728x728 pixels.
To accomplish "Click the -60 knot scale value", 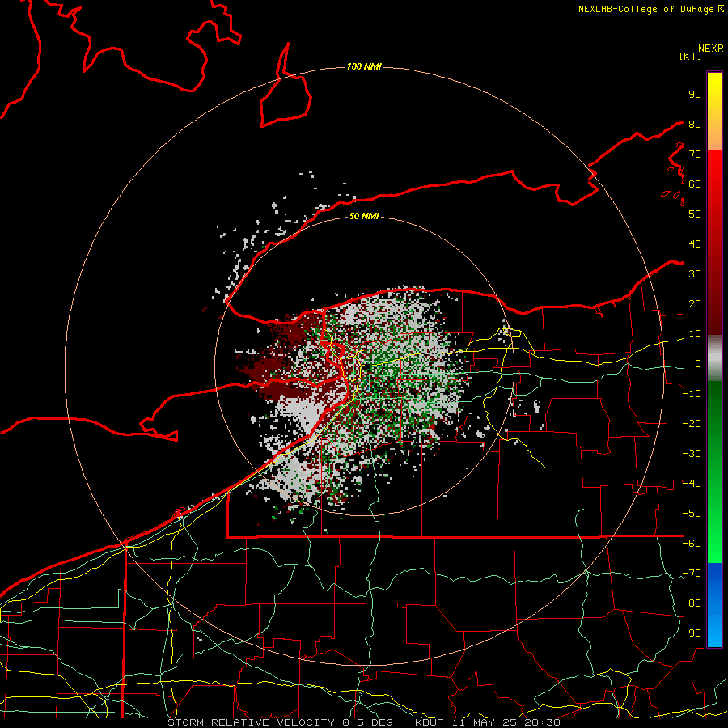I will (x=692, y=544).
